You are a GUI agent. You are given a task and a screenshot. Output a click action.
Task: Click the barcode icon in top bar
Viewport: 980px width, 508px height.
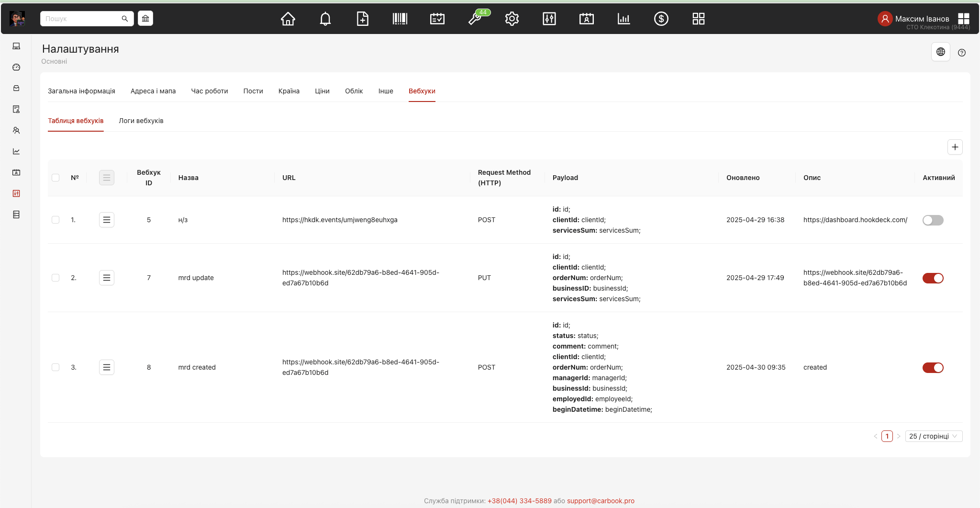(x=400, y=19)
